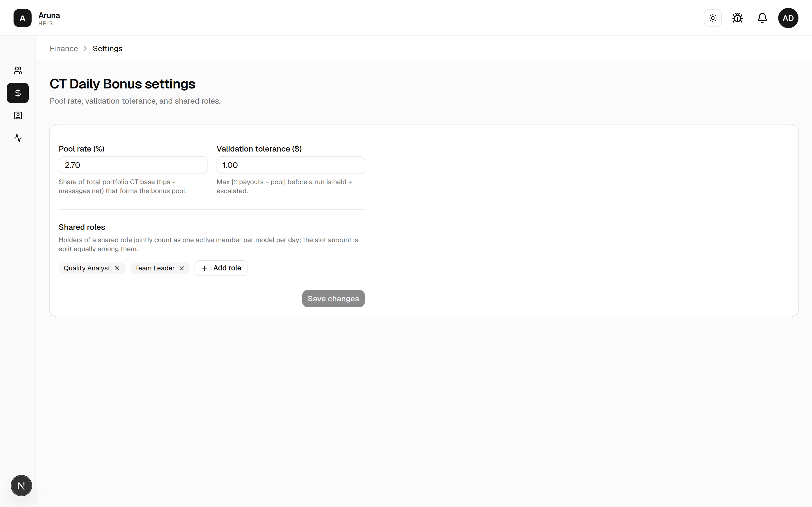Focus the Pool rate percentage field
The height and width of the screenshot is (507, 812).
133,165
